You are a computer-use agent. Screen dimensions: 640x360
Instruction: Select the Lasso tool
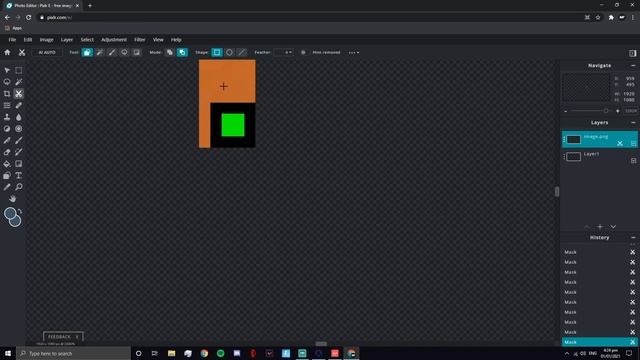coord(7,82)
